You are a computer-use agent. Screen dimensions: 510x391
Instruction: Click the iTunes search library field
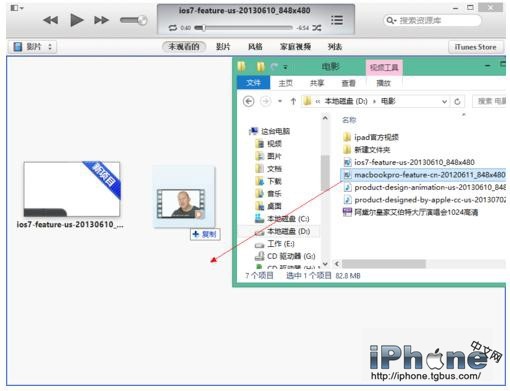tap(432, 21)
